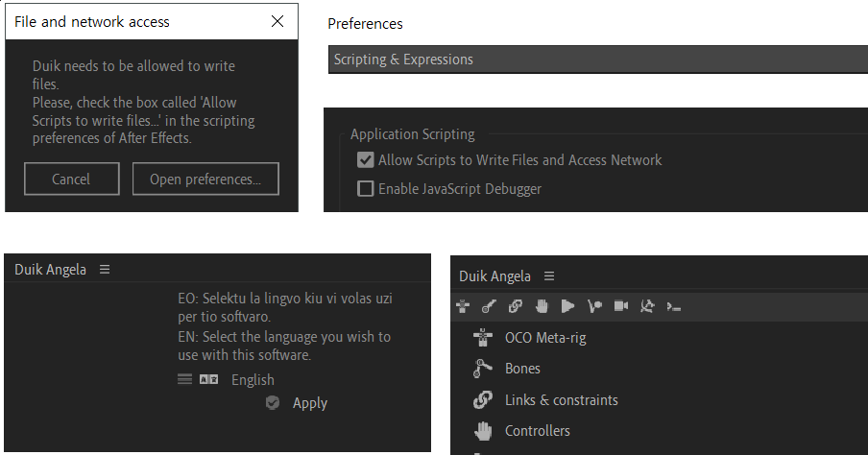The width and height of the screenshot is (868, 455).
Task: Open the Tools toolbar icon before the command-line icon
Action: pyautogui.click(x=647, y=306)
